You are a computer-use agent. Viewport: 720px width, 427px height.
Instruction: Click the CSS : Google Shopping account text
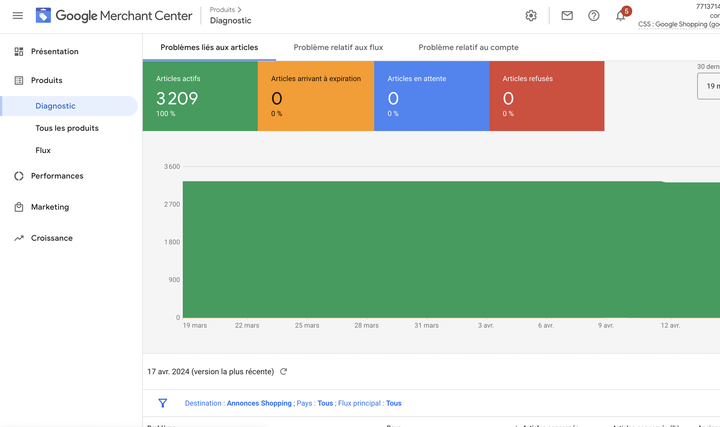[x=679, y=24]
